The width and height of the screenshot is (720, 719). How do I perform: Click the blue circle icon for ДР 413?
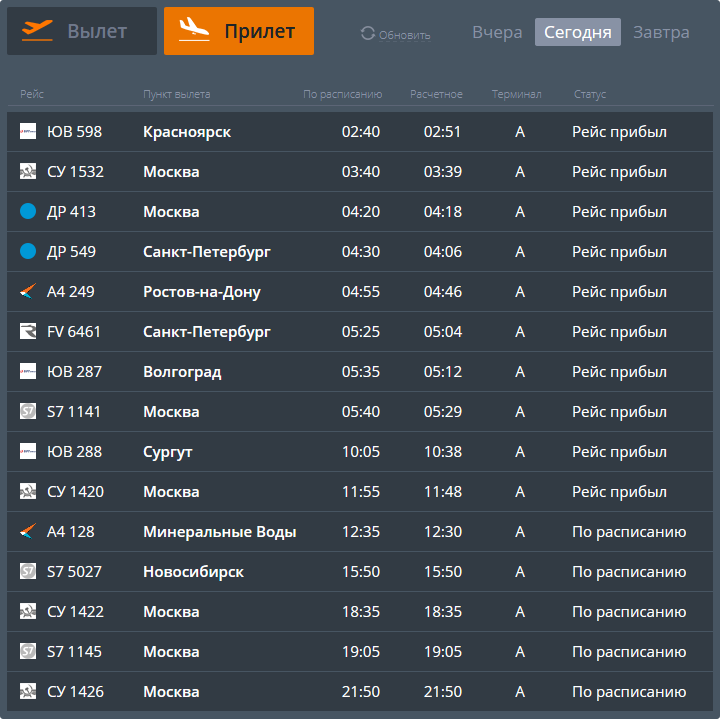pos(28,212)
